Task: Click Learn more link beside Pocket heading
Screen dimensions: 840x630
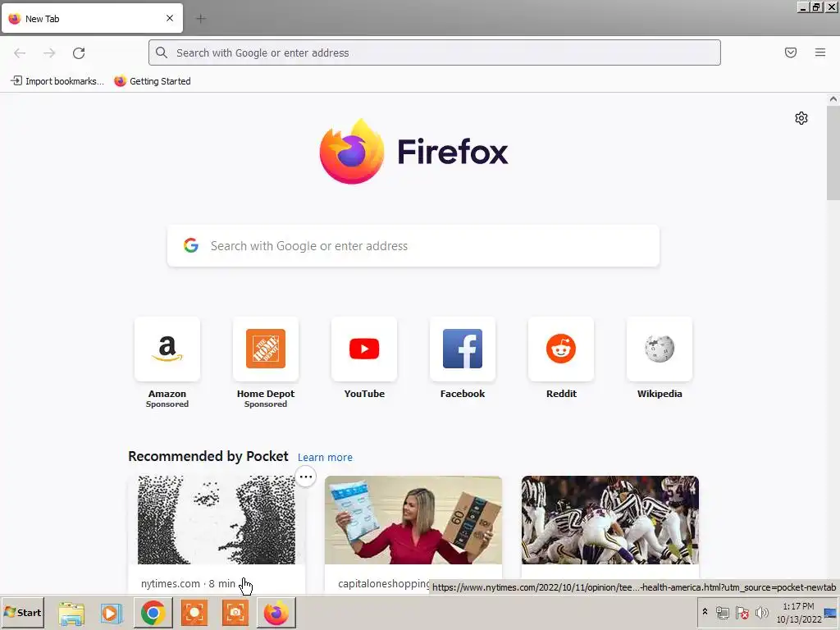Action: click(325, 458)
